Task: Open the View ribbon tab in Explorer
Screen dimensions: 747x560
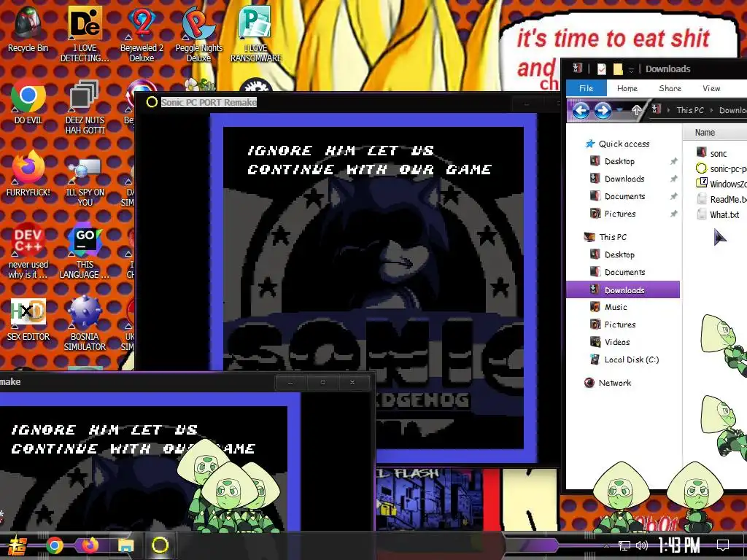Action: coord(711,88)
